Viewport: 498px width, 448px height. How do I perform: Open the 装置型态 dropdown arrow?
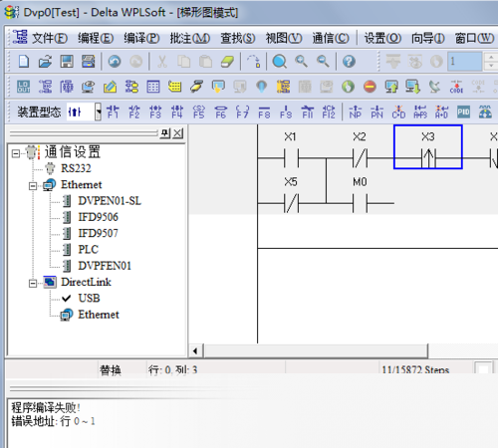[x=98, y=112]
